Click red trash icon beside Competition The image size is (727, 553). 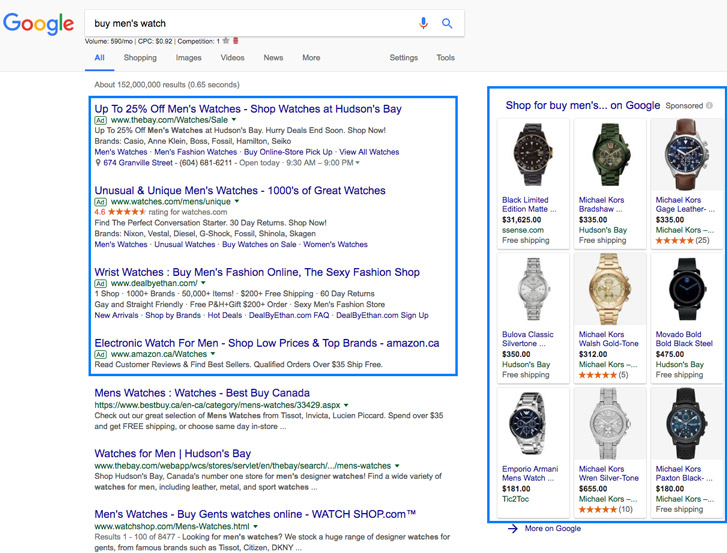tap(236, 41)
